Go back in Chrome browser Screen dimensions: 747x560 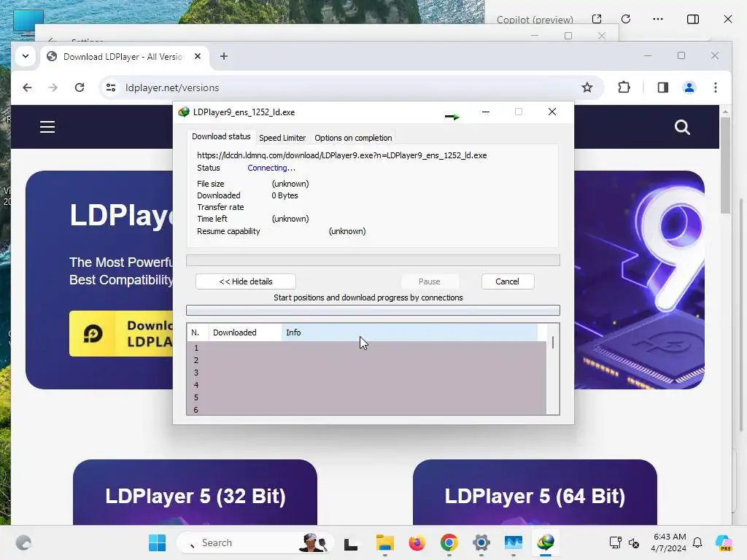27,87
